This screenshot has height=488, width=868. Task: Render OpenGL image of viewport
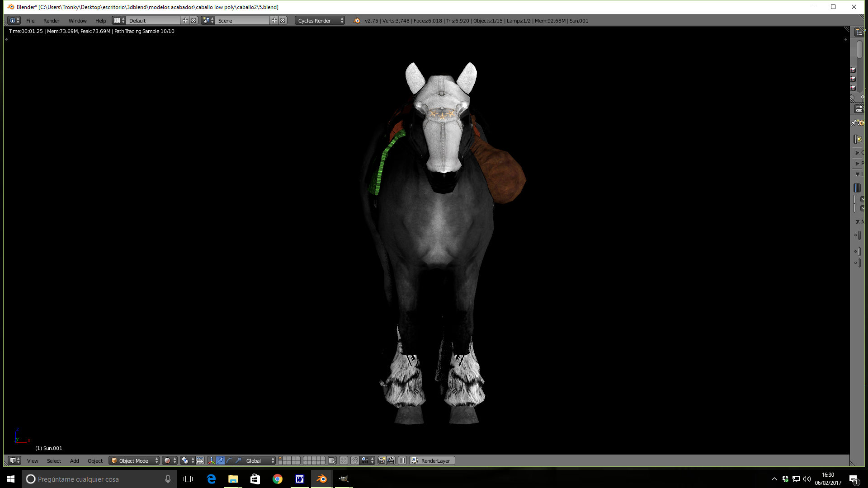point(382,460)
